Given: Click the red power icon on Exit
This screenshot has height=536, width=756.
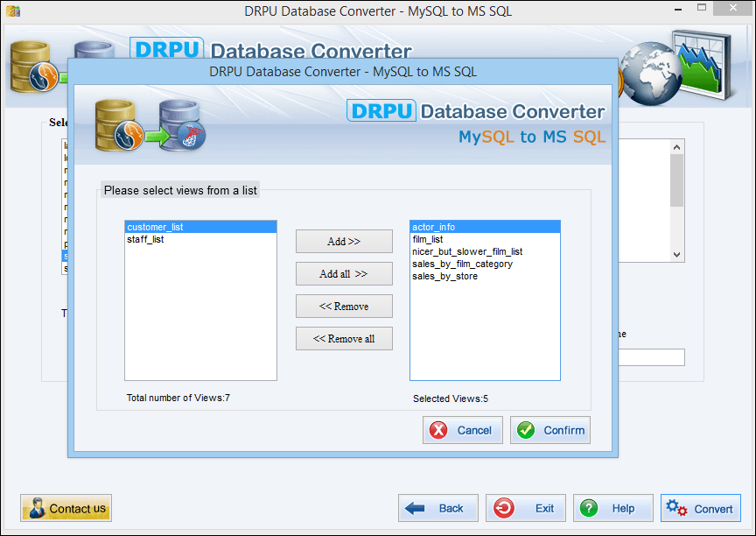Looking at the screenshot, I should click(504, 508).
